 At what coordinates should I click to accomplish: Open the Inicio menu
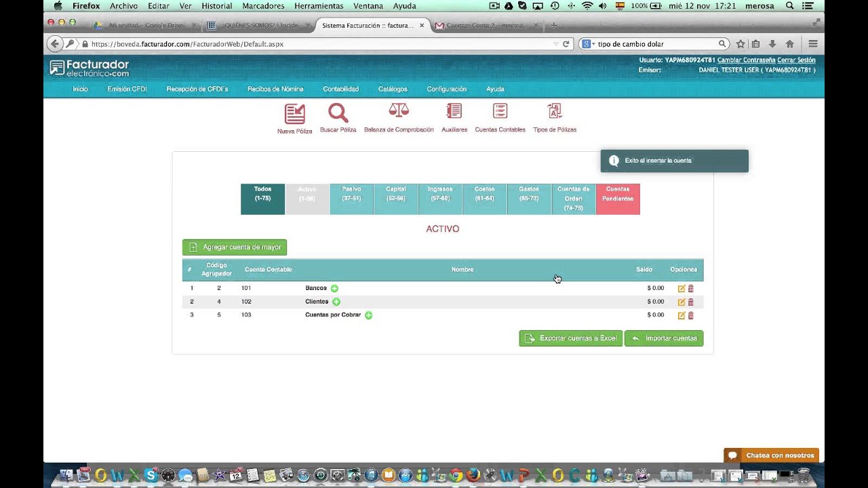click(80, 89)
